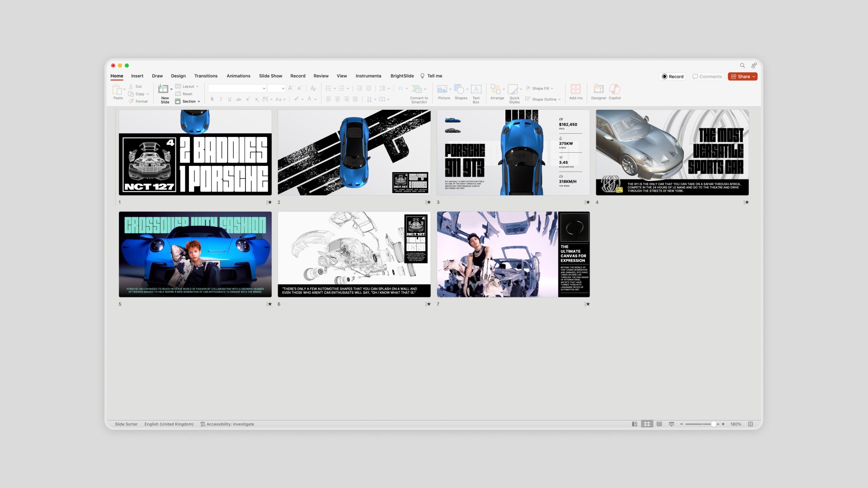This screenshot has height=488, width=868.
Task: Click Convert to SmartArt icon
Action: (417, 89)
